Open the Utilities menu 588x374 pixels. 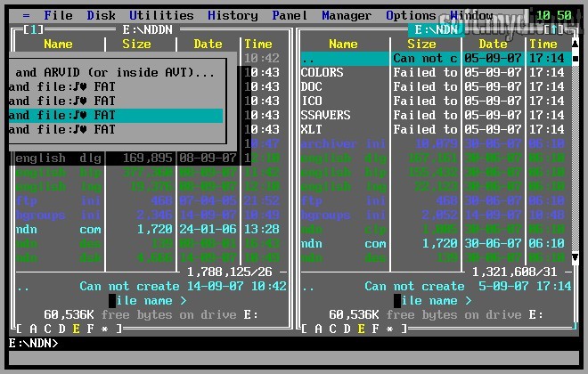[161, 15]
